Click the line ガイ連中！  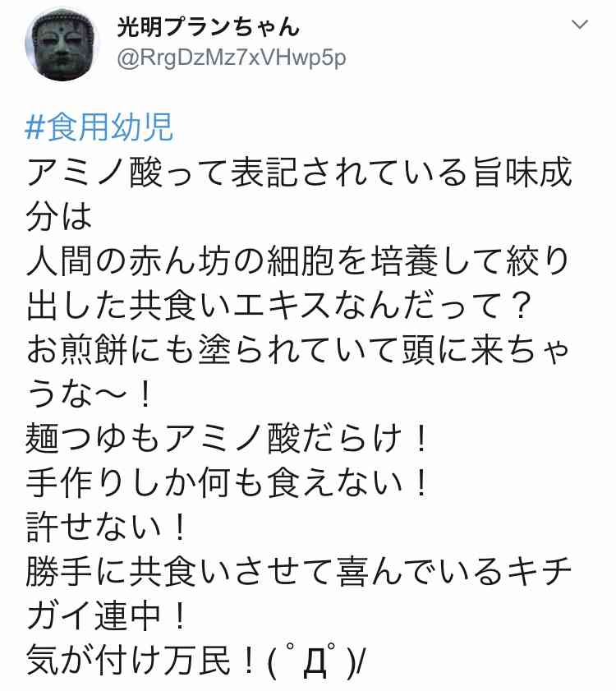106,617
